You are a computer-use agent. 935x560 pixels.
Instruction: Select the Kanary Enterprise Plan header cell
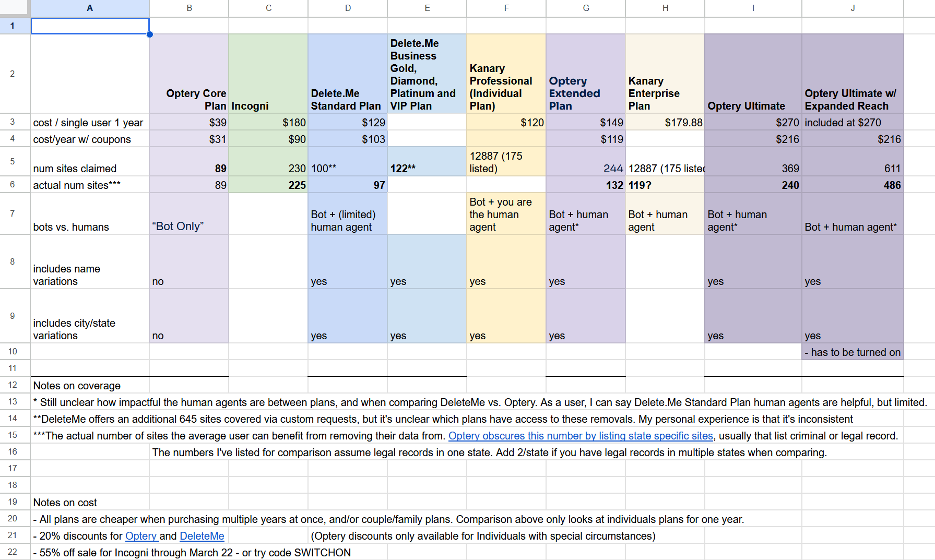665,74
